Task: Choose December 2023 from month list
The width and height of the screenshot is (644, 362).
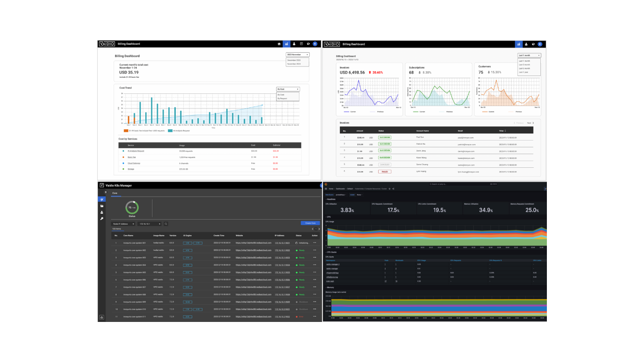Action: [x=294, y=60]
